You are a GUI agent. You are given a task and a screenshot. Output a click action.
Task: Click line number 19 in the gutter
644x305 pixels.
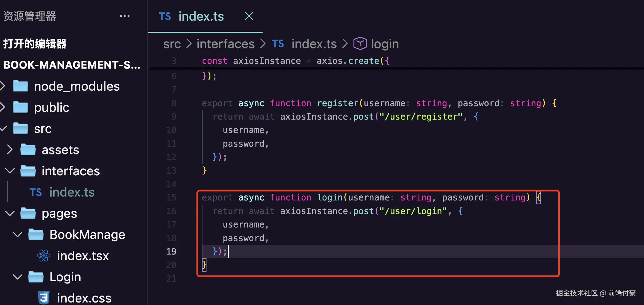[x=171, y=251]
